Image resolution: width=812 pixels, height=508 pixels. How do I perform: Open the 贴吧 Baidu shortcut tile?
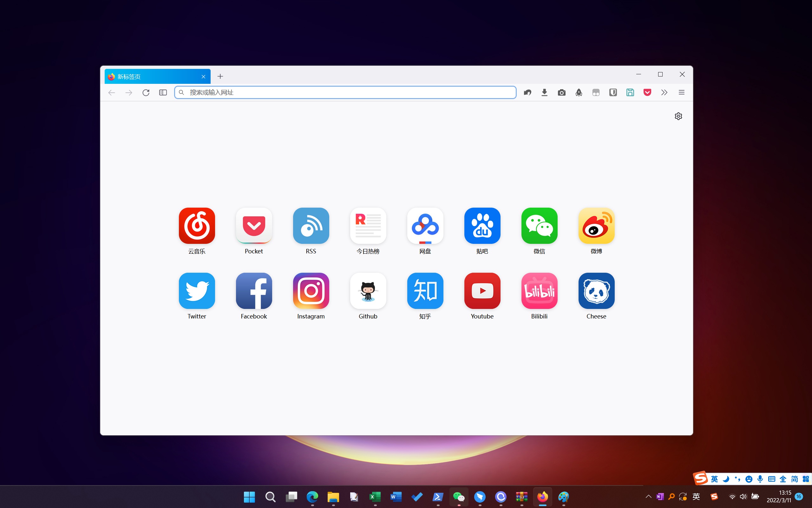click(482, 226)
